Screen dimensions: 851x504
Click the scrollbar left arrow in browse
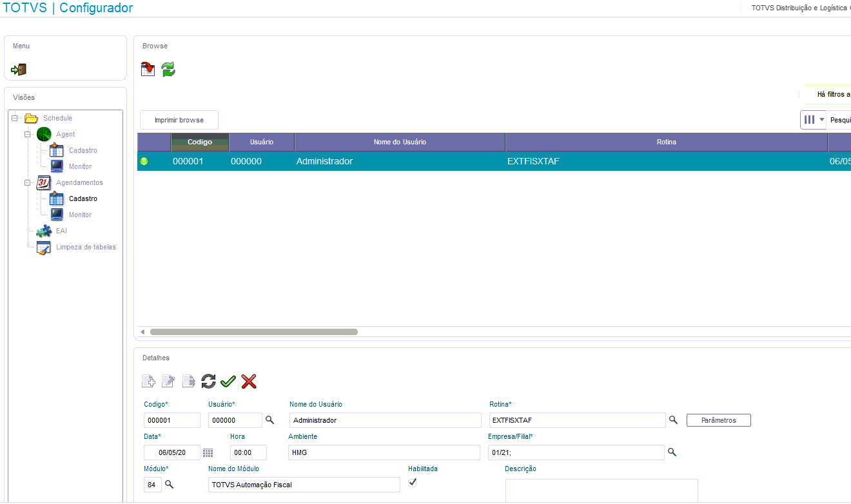tap(142, 332)
